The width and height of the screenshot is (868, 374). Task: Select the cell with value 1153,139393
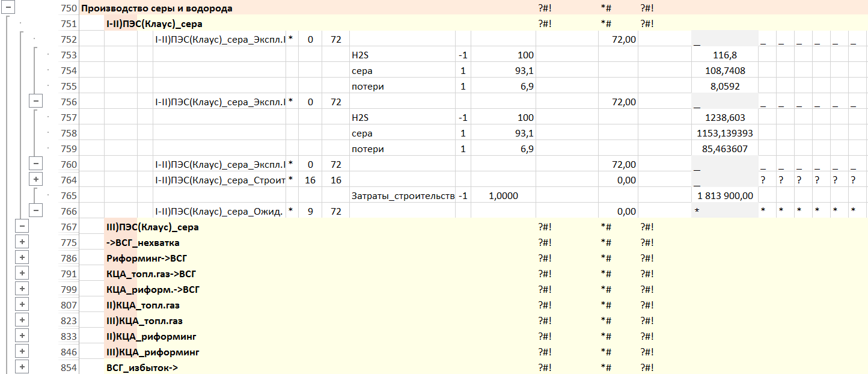[724, 133]
